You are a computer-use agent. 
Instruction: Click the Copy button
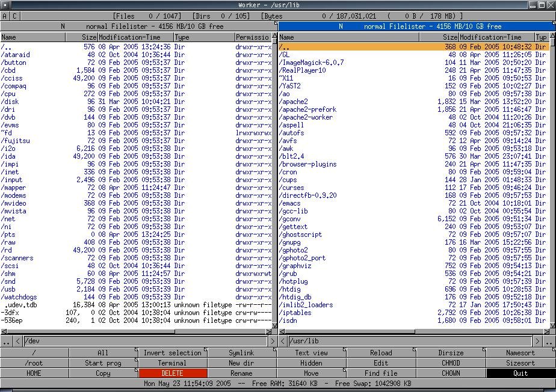tap(103, 373)
